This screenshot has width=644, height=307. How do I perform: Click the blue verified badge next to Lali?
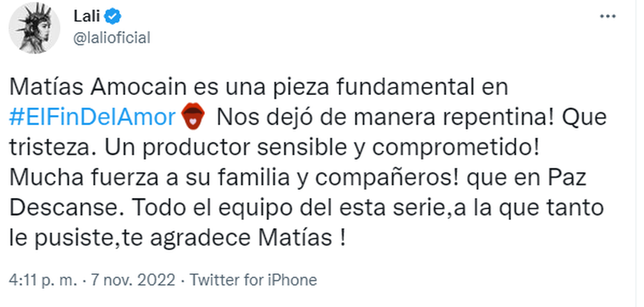[112, 17]
